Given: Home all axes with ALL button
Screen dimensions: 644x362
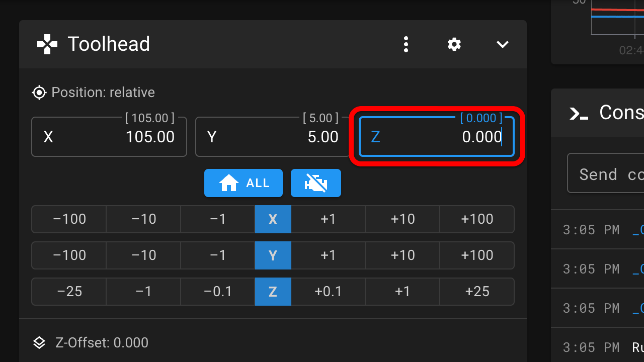Looking at the screenshot, I should coord(244,183).
